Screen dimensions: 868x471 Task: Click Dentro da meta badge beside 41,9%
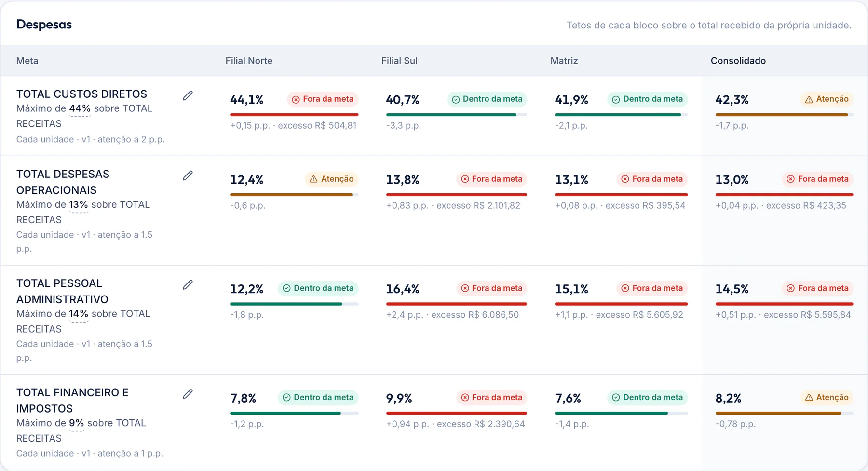pos(647,99)
